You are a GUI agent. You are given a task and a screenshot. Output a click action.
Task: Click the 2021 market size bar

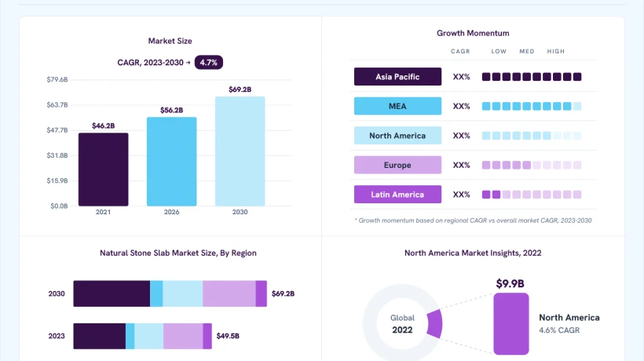104,170
